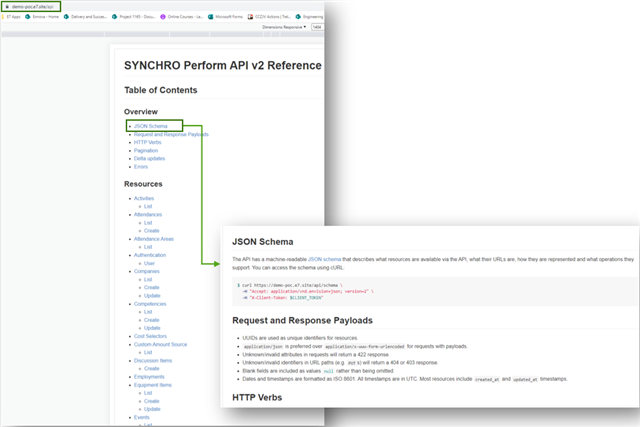Click the updated_at code snippet
Image resolution: width=640 pixels, height=427 pixels.
525,379
